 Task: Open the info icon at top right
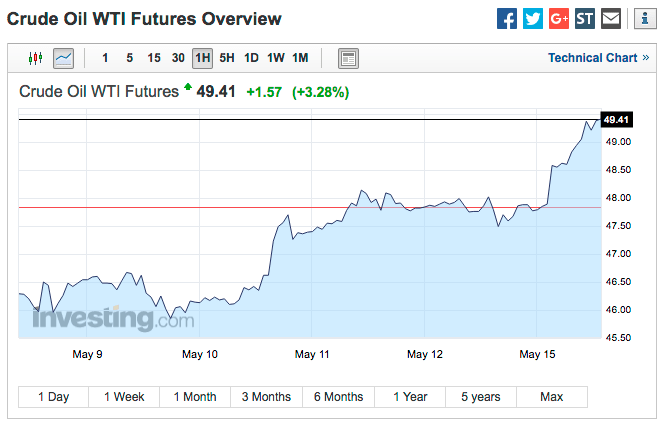[x=639, y=18]
